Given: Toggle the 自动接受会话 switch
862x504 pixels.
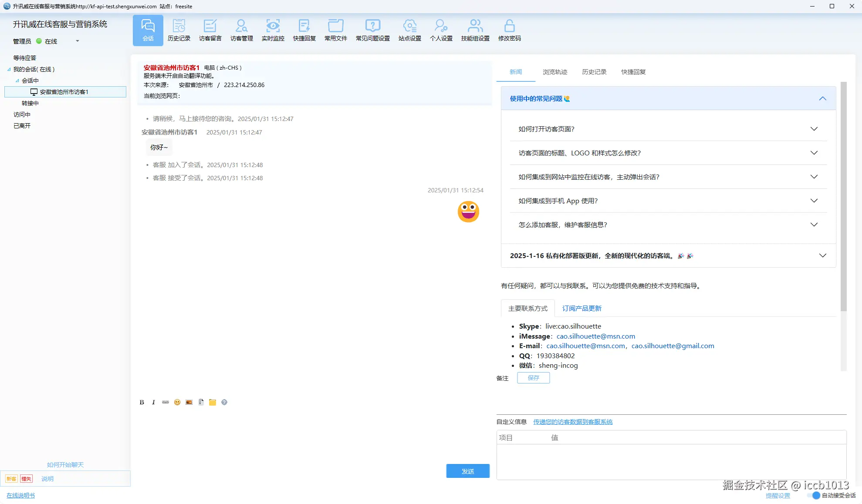Looking at the screenshot, I should click(815, 495).
